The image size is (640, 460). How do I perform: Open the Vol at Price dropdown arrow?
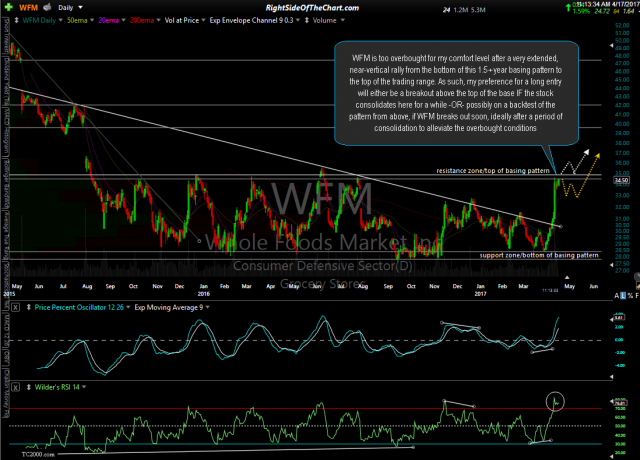click(203, 20)
